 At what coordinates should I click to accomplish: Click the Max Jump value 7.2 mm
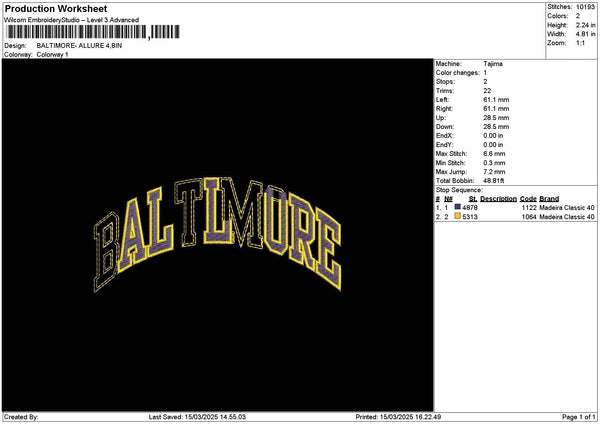[494, 172]
